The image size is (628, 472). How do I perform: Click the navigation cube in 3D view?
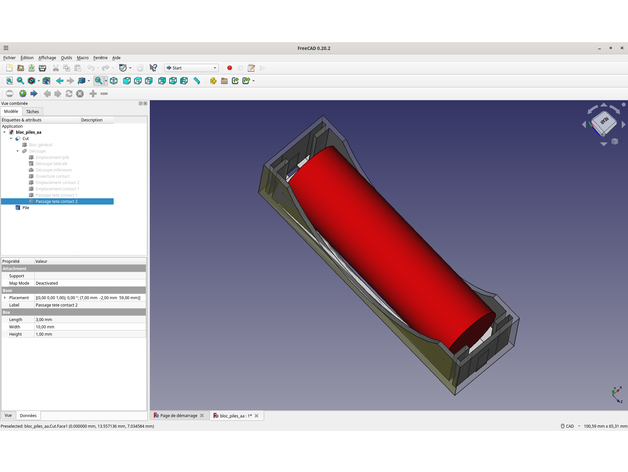(x=603, y=122)
